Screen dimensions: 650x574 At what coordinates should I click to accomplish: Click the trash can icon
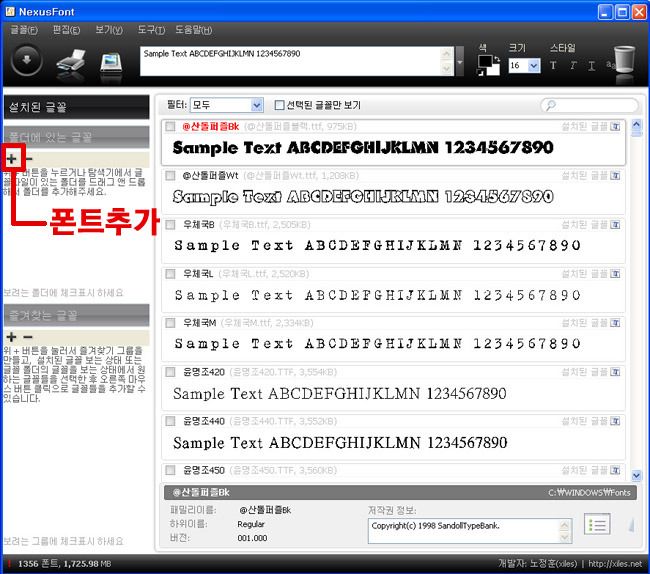click(x=624, y=60)
